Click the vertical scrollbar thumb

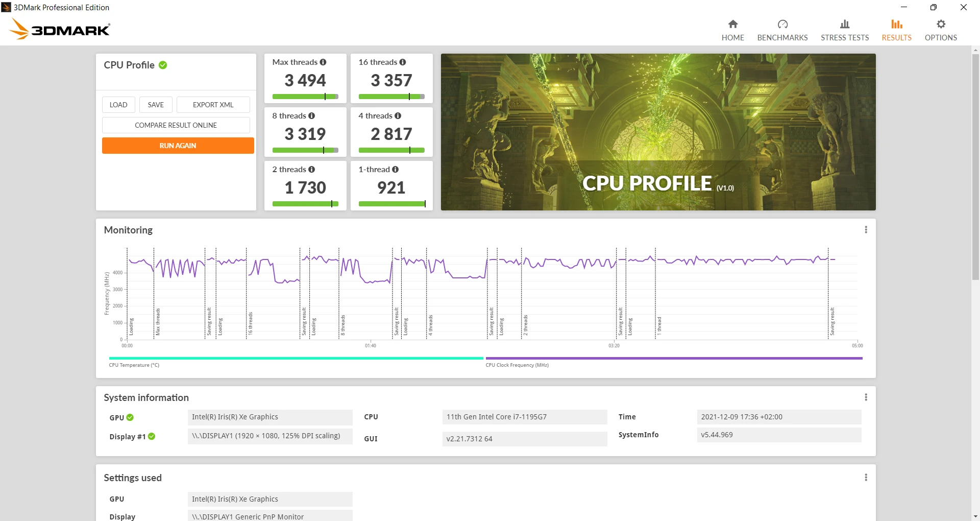click(x=975, y=166)
